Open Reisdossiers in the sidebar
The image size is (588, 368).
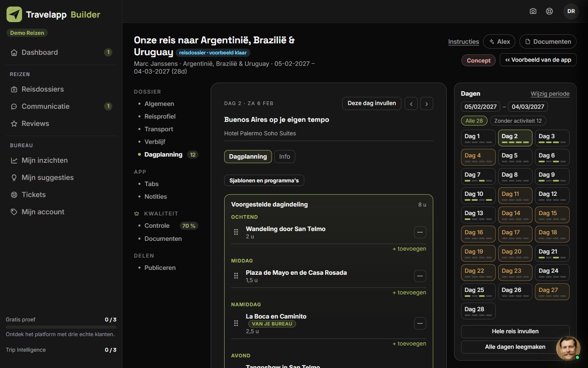pyautogui.click(x=61, y=89)
